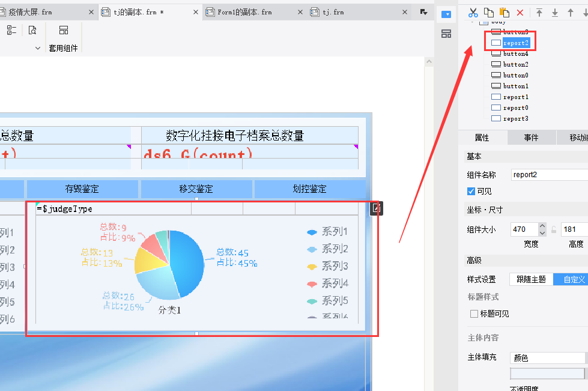Click the 宽度 field showing 470

coord(524,229)
